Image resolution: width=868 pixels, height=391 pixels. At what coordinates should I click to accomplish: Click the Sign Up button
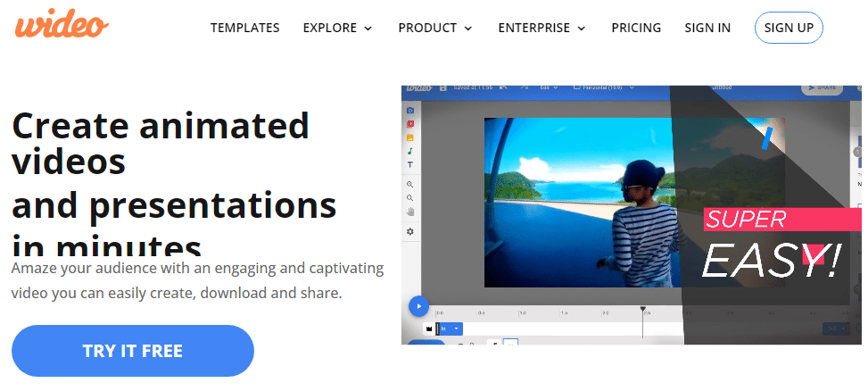pyautogui.click(x=789, y=28)
